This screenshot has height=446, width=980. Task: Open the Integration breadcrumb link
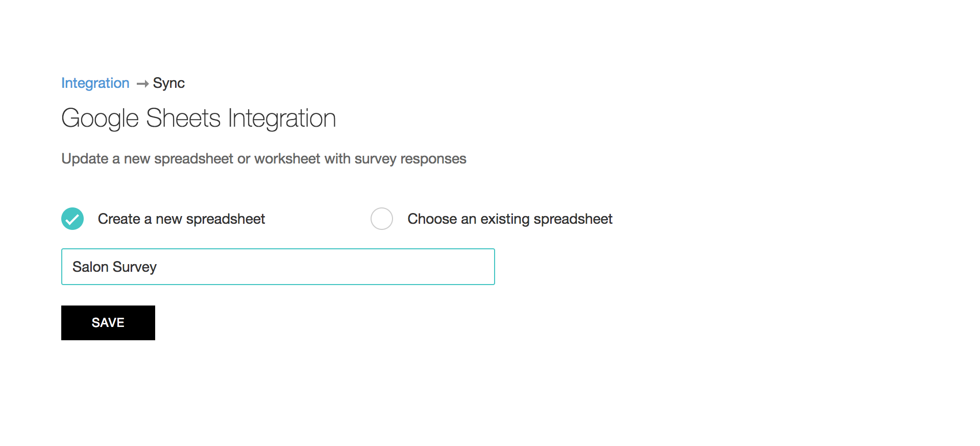point(95,83)
